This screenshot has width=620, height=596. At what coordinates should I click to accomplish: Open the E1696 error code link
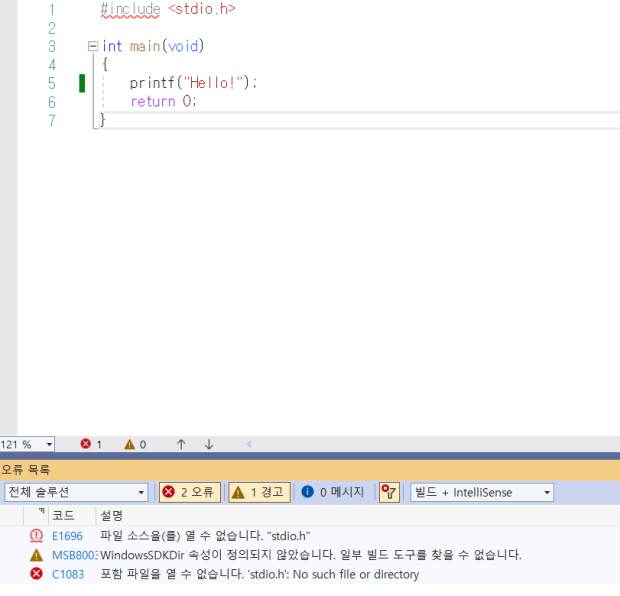pyautogui.click(x=67, y=536)
